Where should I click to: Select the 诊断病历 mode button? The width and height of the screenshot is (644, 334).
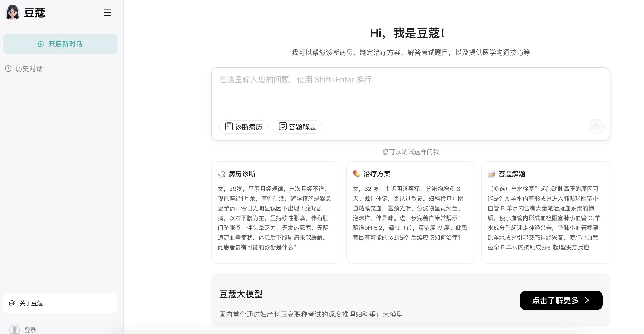pos(244,127)
